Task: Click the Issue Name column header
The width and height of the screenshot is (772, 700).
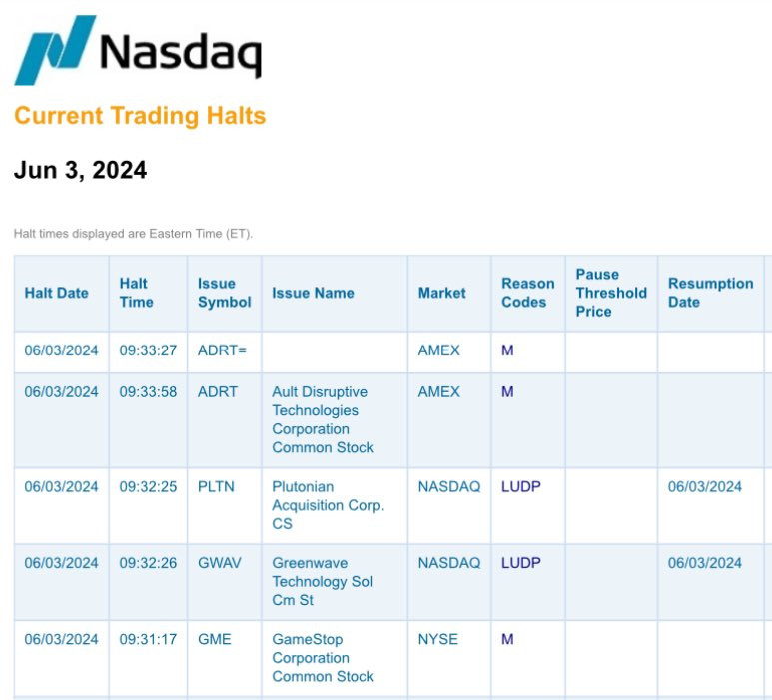Action: pos(314,293)
